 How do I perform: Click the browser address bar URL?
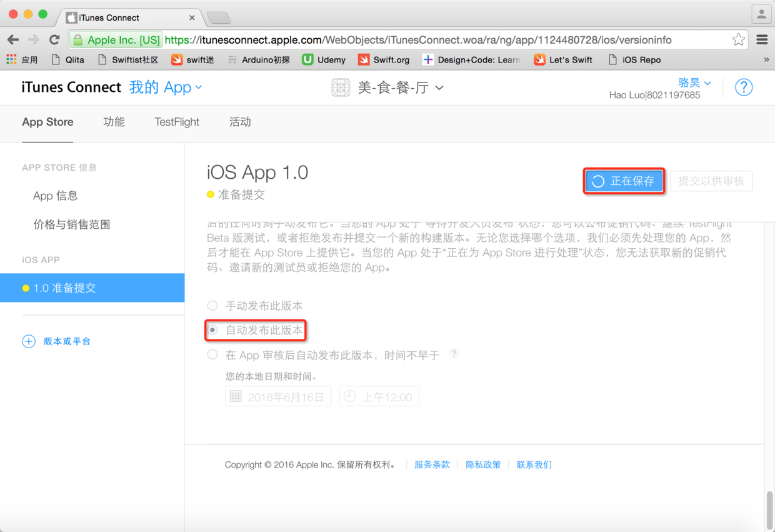tap(417, 39)
